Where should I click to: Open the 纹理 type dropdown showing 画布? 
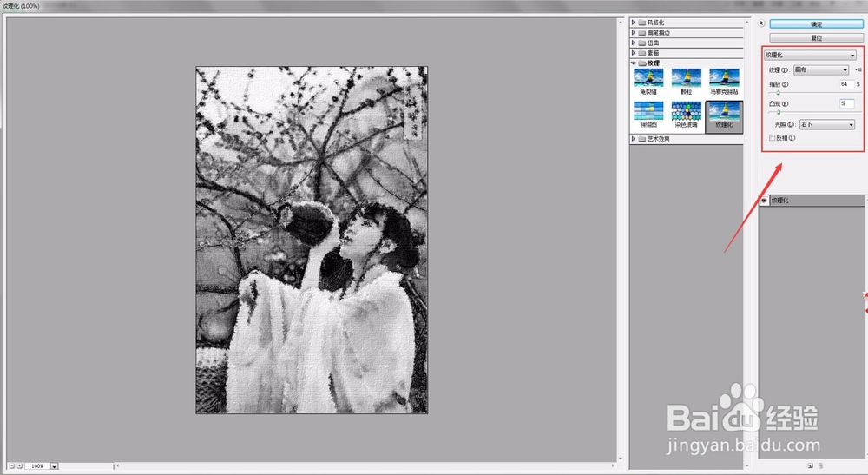[821, 70]
